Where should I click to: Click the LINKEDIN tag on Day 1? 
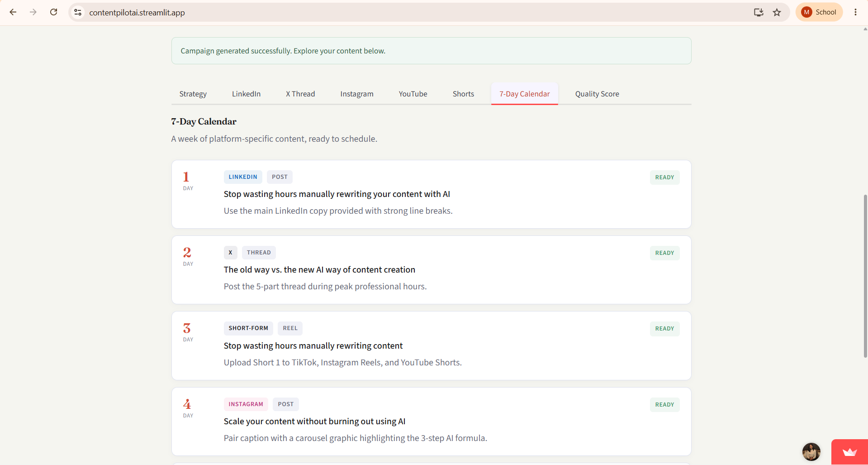click(x=243, y=177)
